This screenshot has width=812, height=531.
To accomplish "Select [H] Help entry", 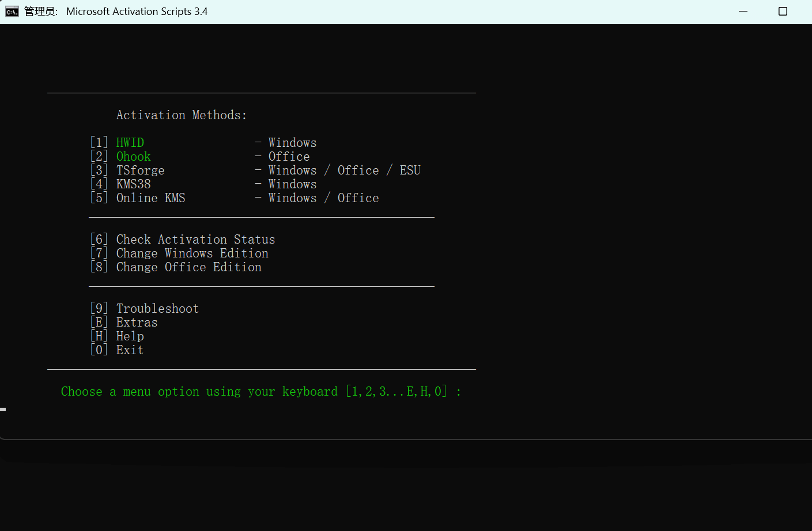I will click(x=117, y=336).
